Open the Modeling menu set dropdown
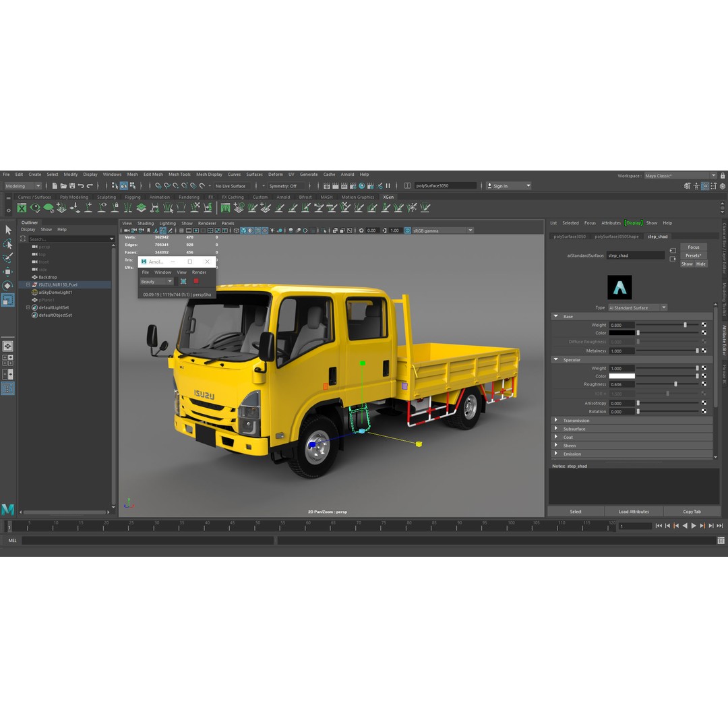 click(23, 186)
